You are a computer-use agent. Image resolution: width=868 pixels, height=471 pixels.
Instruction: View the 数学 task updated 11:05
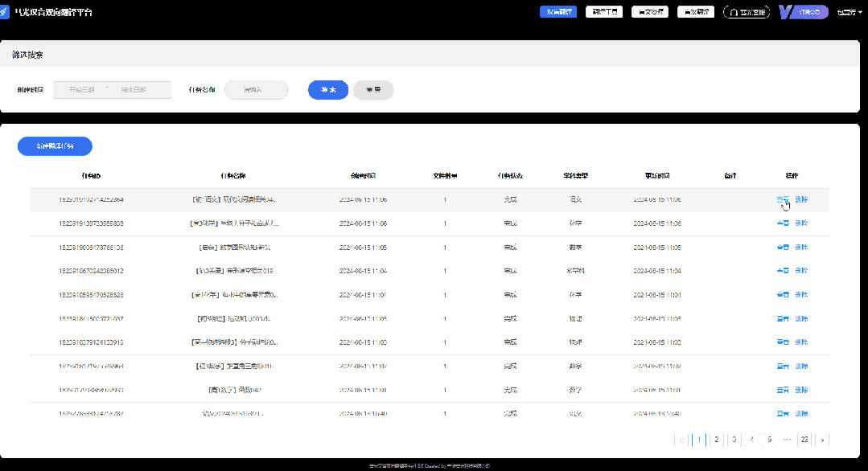click(x=782, y=247)
